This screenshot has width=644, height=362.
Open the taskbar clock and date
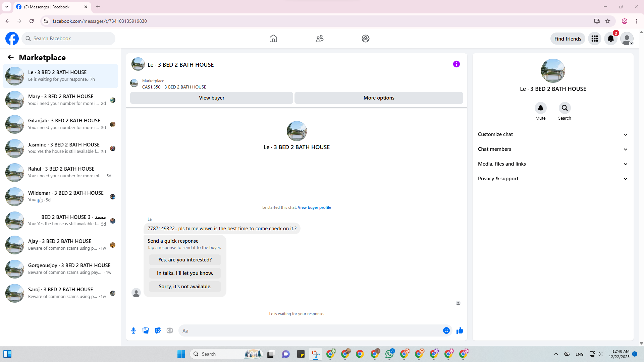coord(619,354)
